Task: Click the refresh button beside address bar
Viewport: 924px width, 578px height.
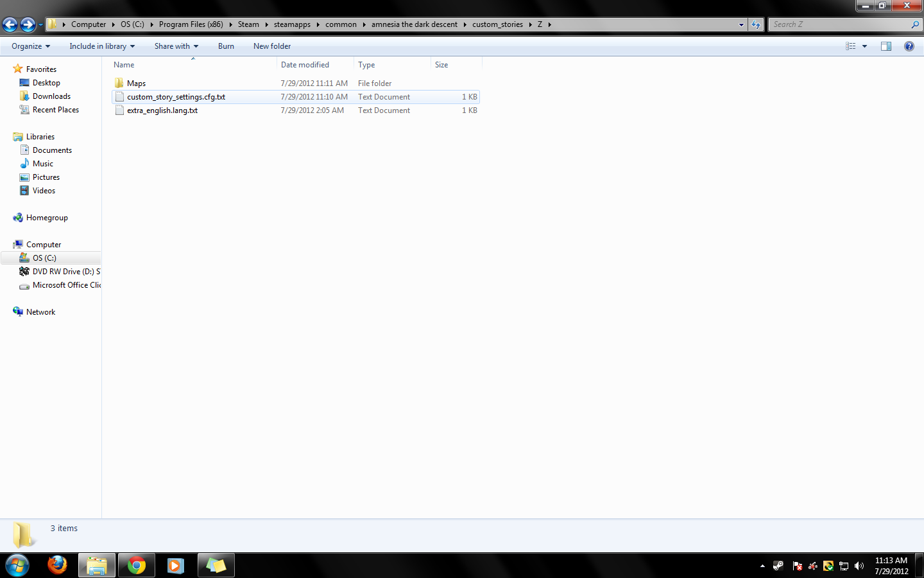Action: pos(756,24)
